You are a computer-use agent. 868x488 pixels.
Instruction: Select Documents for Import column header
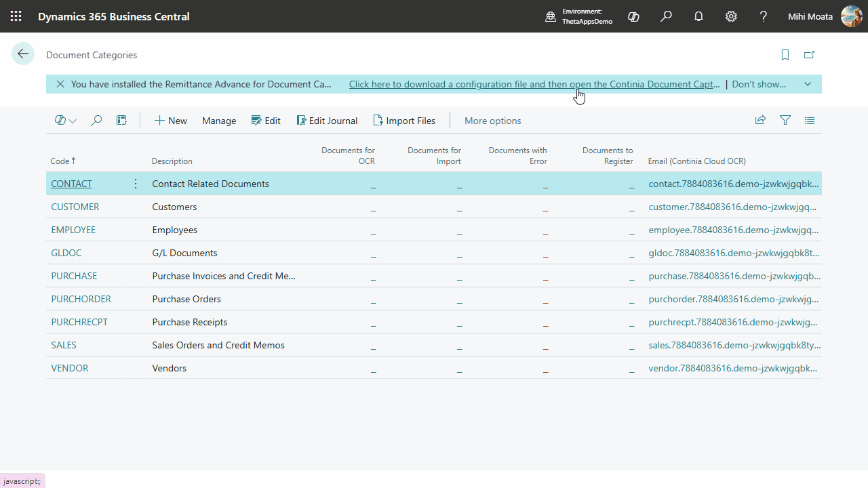(x=434, y=156)
